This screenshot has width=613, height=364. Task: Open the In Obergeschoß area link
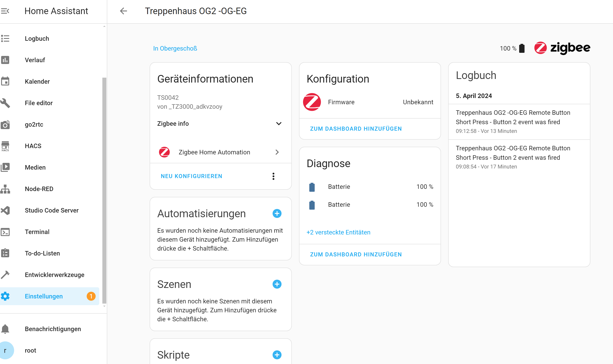click(175, 48)
